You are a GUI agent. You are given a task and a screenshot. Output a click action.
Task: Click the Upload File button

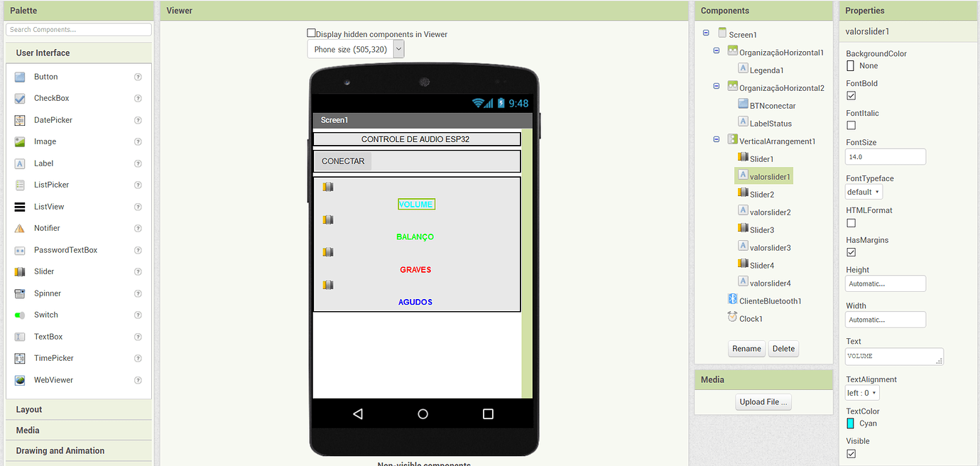(763, 402)
